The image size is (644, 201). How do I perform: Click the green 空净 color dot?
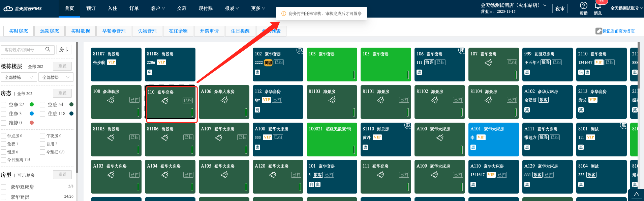pos(32,104)
